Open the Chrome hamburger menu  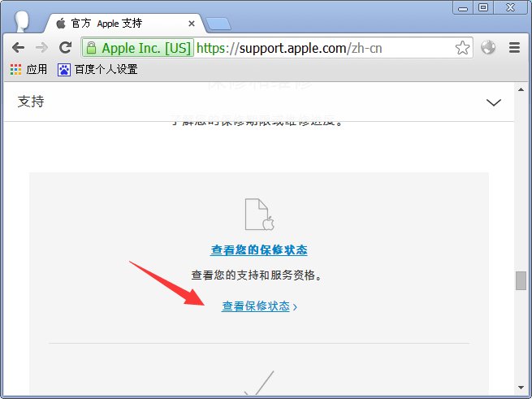(513, 48)
